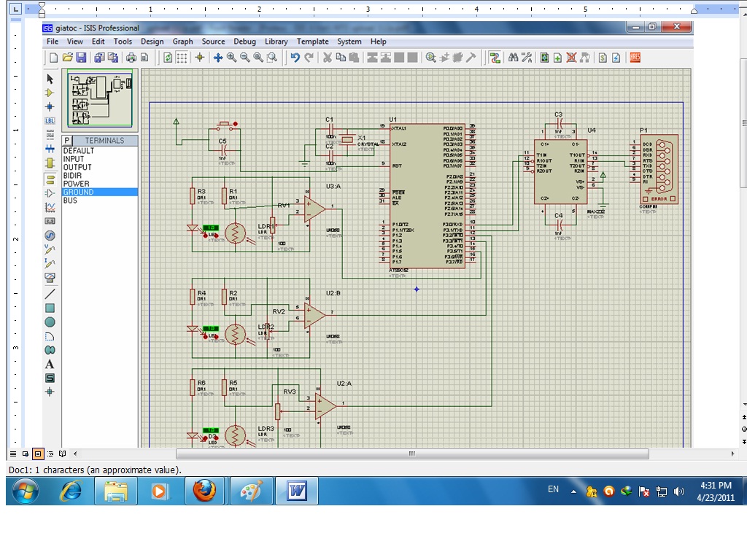The image size is (747, 560).
Task: Select the 2D graphics text 'A' tool
Action: point(50,364)
